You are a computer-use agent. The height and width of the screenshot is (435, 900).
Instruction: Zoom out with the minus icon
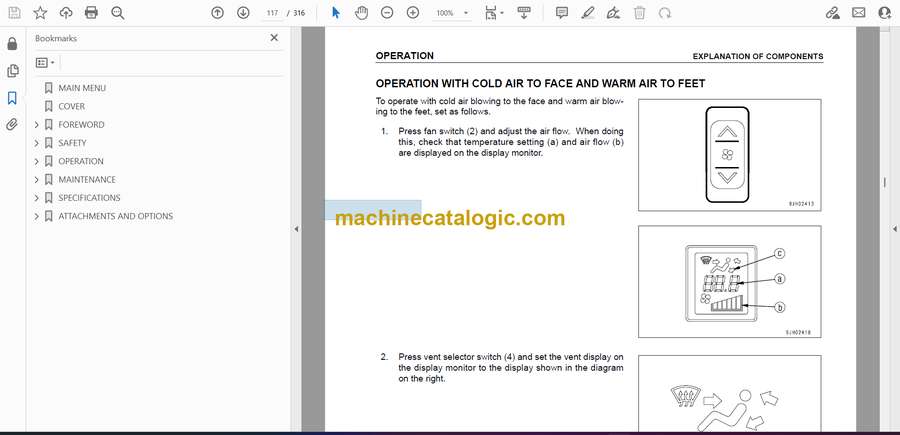tap(387, 13)
